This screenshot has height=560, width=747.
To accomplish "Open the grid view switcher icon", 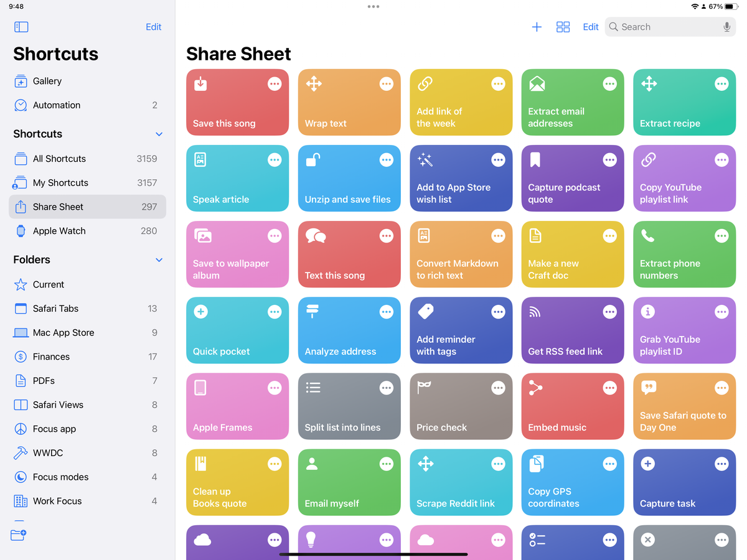I will click(x=563, y=27).
